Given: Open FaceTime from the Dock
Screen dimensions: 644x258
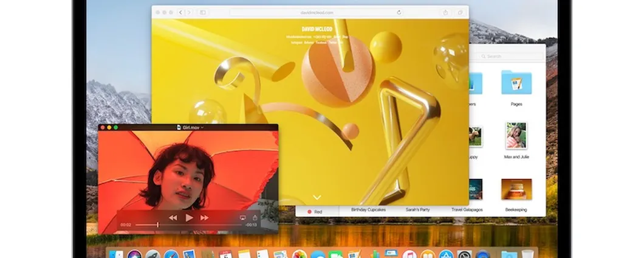Looking at the screenshot, I should pos(335,255).
